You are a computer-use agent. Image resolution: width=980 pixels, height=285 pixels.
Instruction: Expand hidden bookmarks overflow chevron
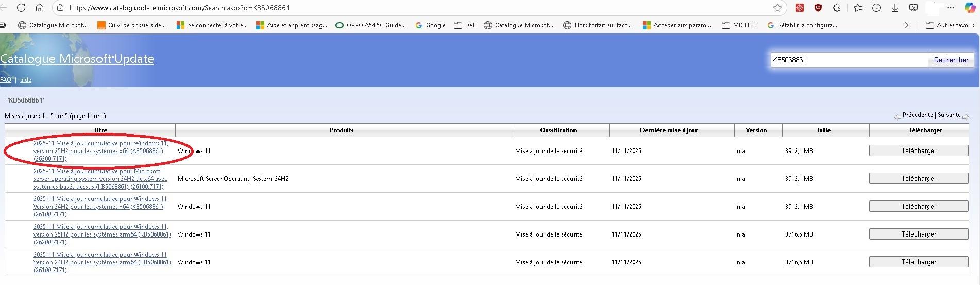907,25
